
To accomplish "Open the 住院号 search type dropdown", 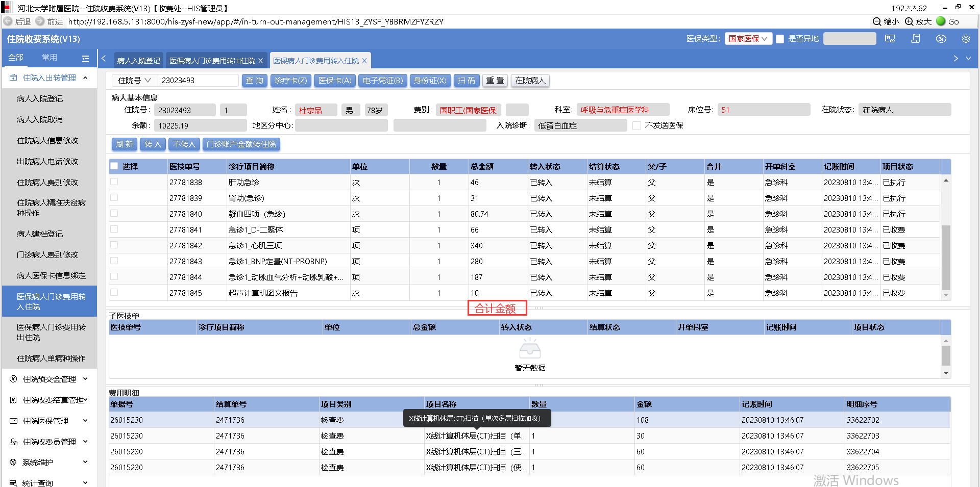I will click(134, 81).
